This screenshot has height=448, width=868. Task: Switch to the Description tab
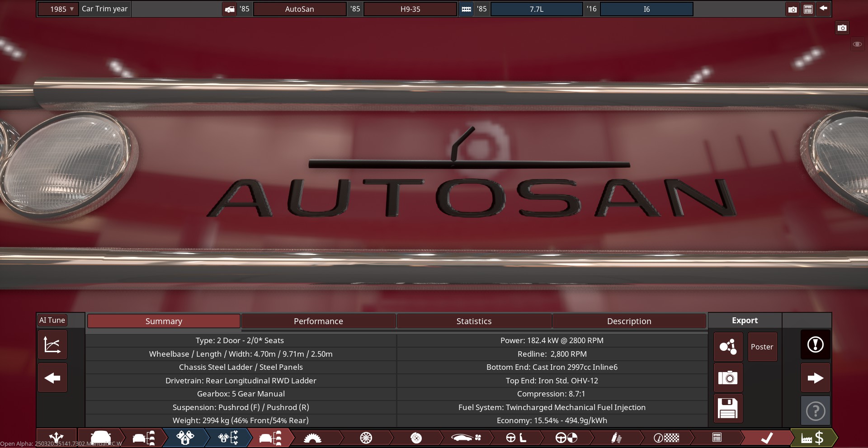point(629,321)
